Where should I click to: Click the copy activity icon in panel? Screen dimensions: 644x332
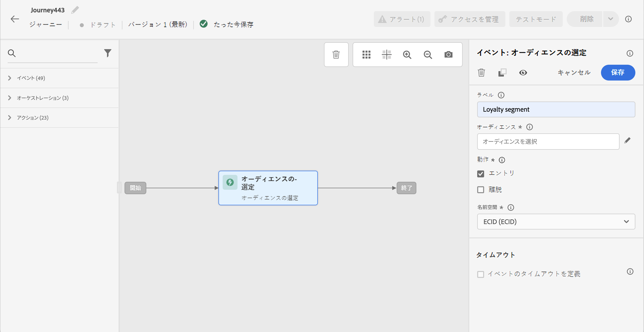pyautogui.click(x=502, y=73)
